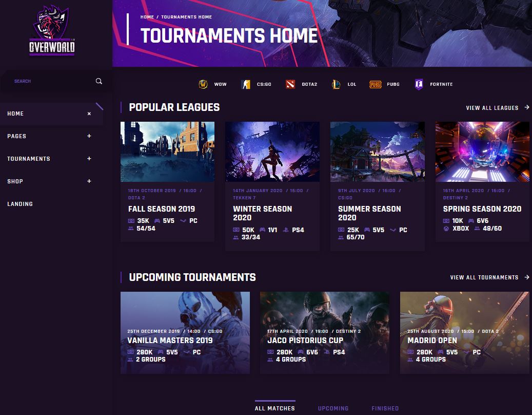
Task: Open the Landing menu item
Action: coord(20,204)
